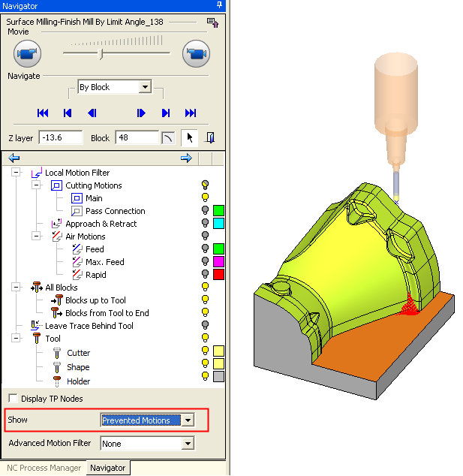
Task: Select the Local Motion Filter icon
Action: click(x=37, y=173)
